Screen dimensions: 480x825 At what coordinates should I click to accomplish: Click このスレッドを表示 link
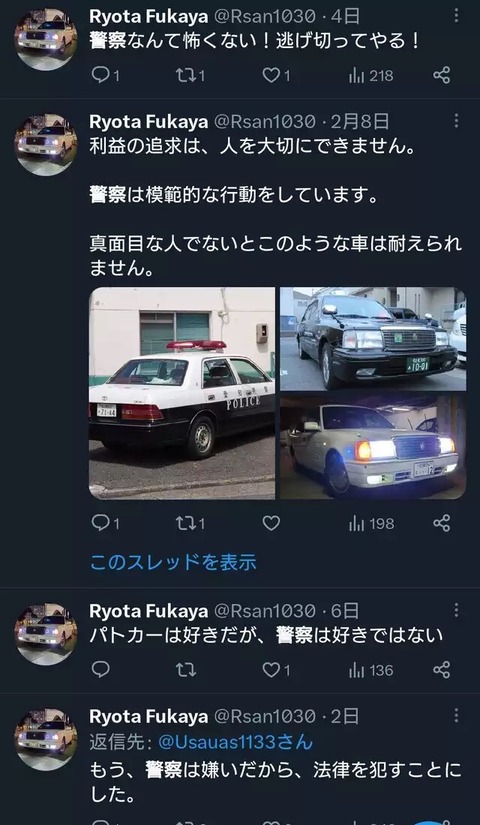coord(173,562)
